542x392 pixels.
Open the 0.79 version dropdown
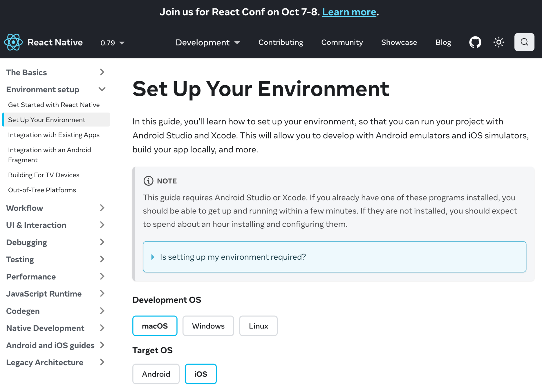[112, 43]
